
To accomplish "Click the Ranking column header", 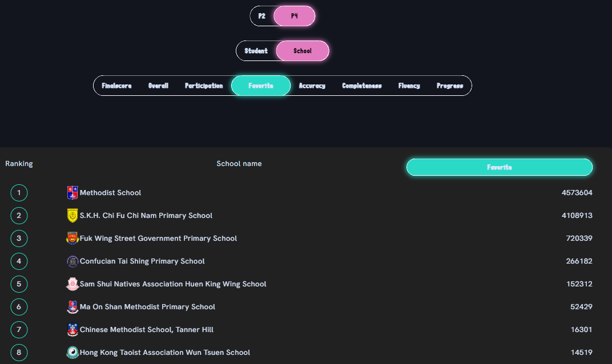I will pyautogui.click(x=19, y=164).
